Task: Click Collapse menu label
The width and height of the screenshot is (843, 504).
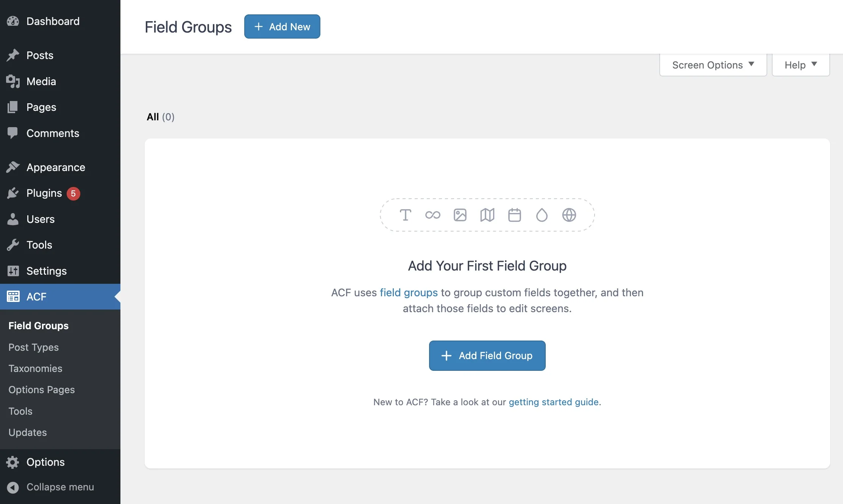Action: tap(60, 487)
